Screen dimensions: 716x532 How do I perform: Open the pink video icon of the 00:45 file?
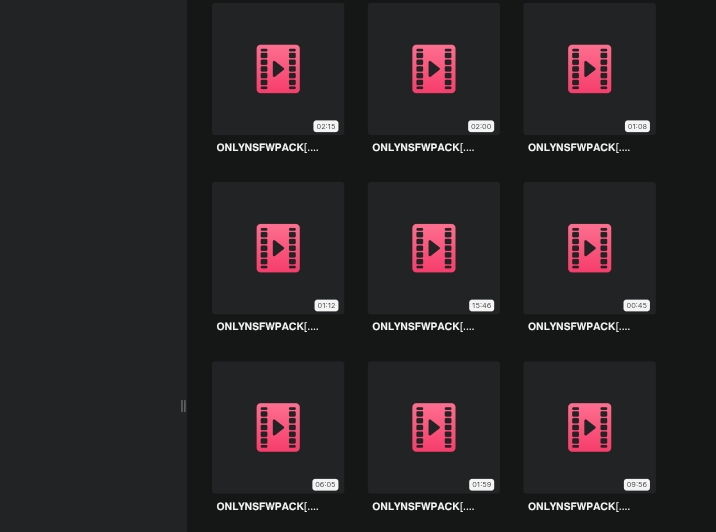(x=590, y=248)
